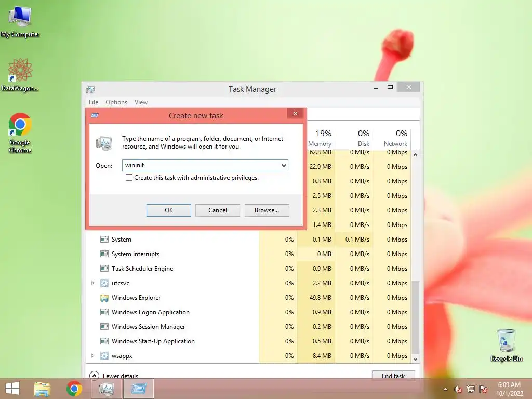Click the Windows Explorer folder icon
532x399 pixels.
coord(104,298)
